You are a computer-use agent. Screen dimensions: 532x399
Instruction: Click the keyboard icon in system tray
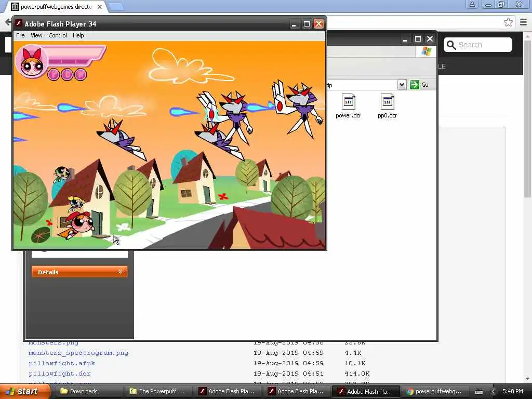478,392
